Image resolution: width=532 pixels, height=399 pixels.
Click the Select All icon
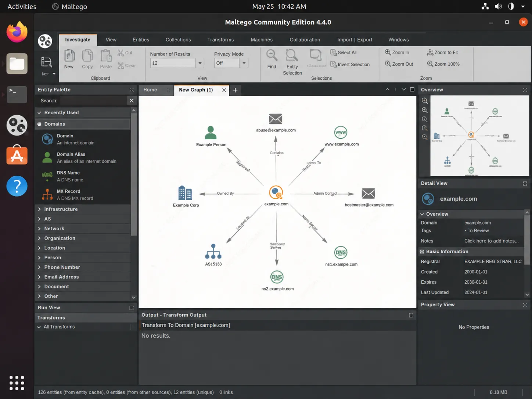333,53
